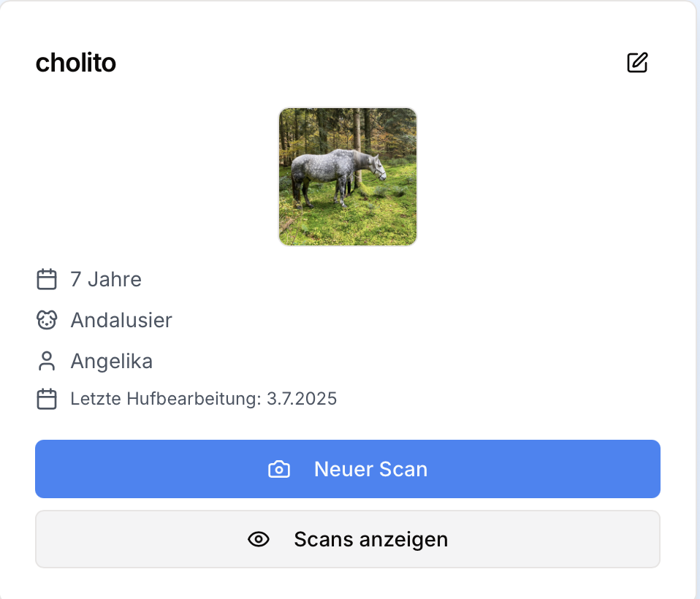Select the owner name Angelika
700x599 pixels.
pyautogui.click(x=111, y=361)
